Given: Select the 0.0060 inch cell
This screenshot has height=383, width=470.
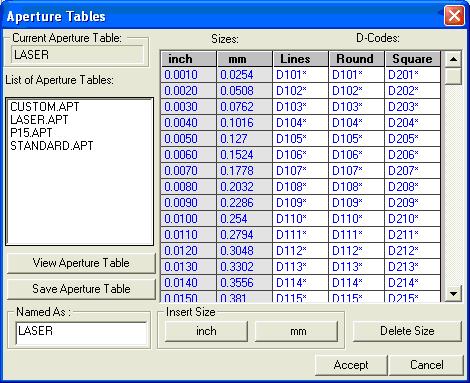Looking at the screenshot, I should [x=189, y=155].
